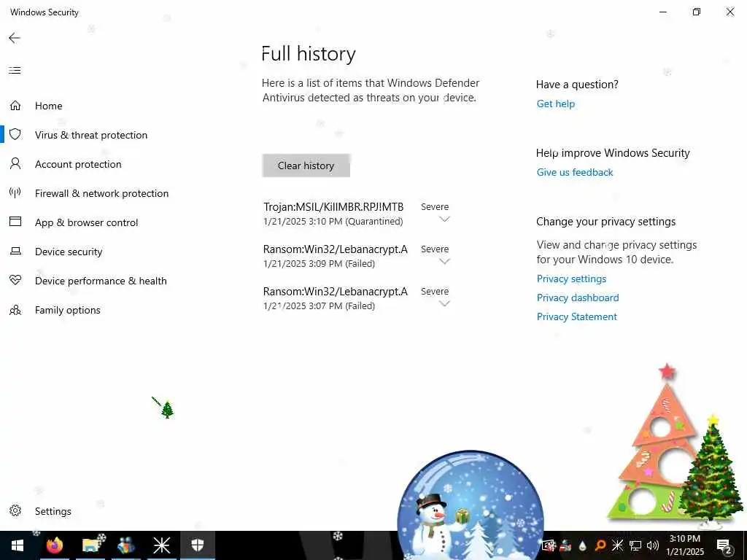Click the Firewall antenna icon
This screenshot has height=560, width=747.
click(x=15, y=192)
